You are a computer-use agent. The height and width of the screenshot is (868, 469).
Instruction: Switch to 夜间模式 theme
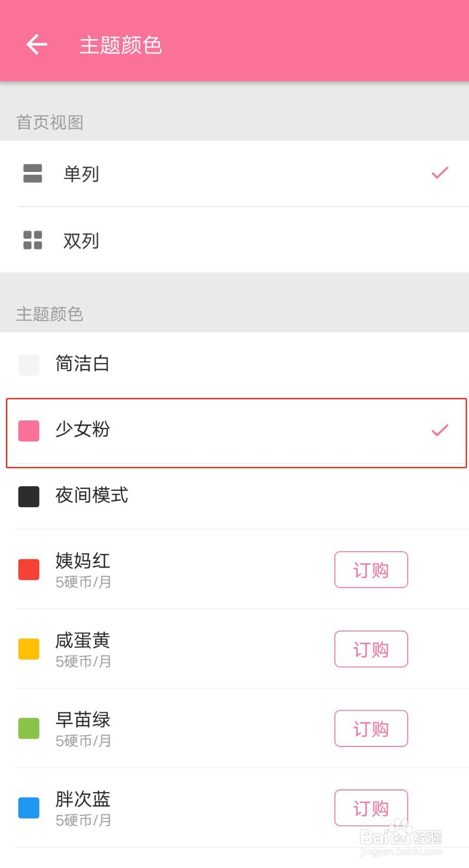tap(92, 495)
